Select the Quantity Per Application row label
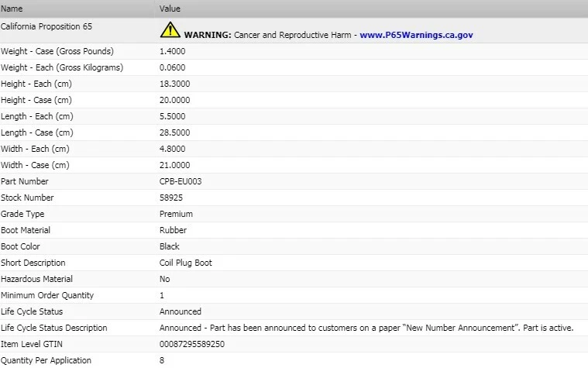588x368 pixels. [46, 360]
